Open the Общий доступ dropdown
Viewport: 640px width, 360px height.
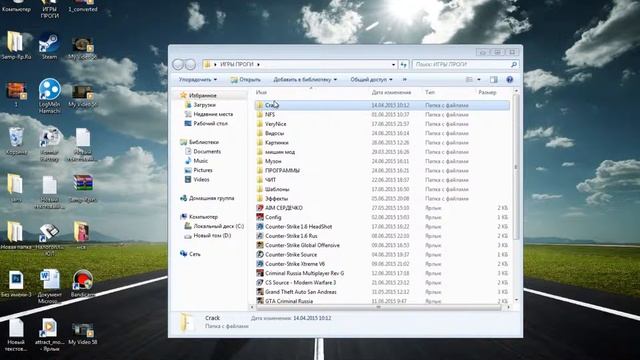point(371,80)
